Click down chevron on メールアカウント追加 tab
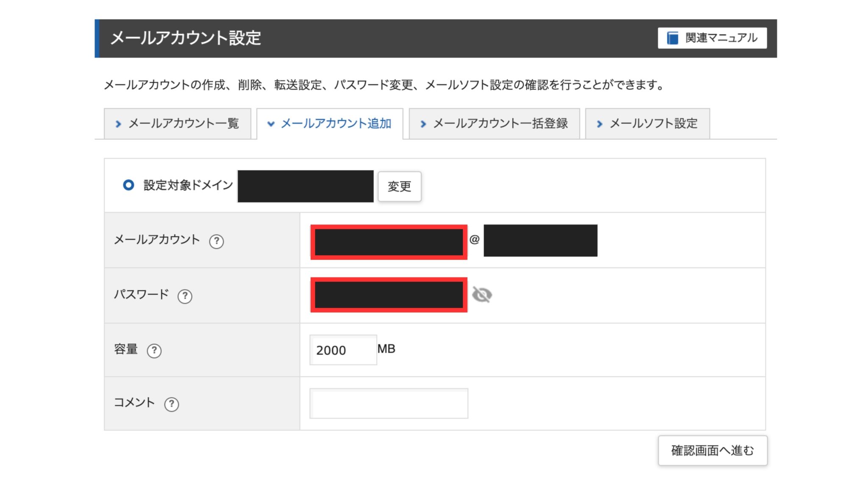The image size is (868, 488). [x=271, y=124]
